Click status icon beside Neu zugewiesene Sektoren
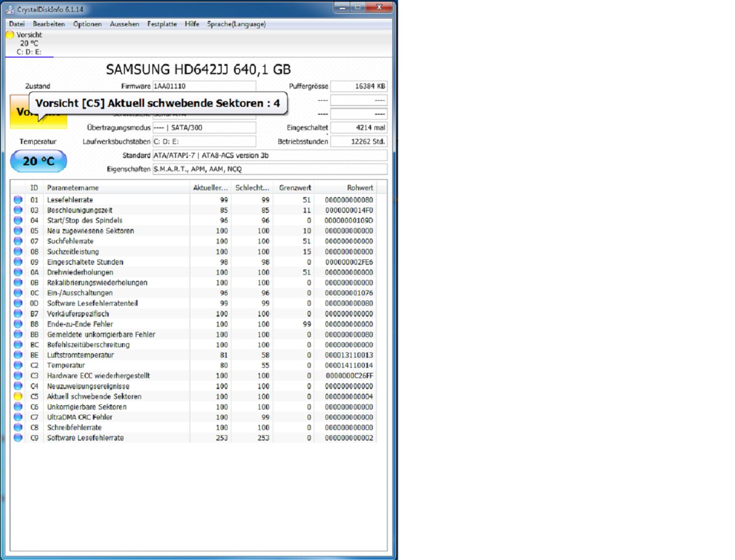Viewport: 735px width, 560px height. tap(18, 230)
